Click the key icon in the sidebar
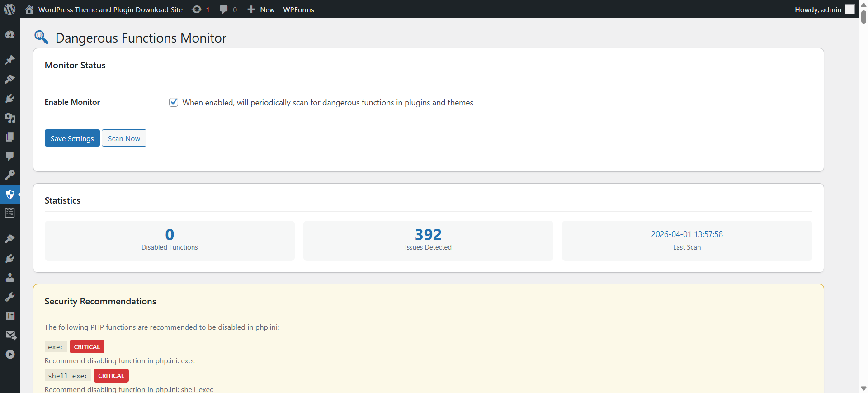This screenshot has width=868, height=393. tap(10, 175)
